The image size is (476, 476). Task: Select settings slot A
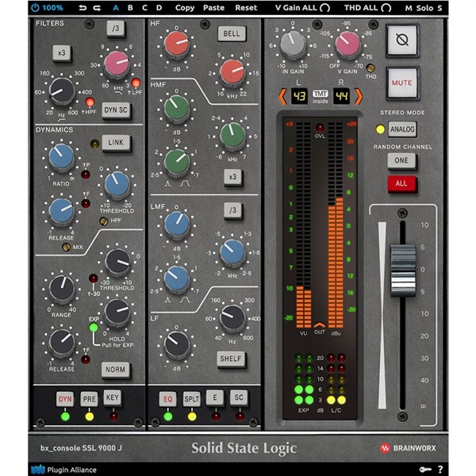[x=116, y=8]
